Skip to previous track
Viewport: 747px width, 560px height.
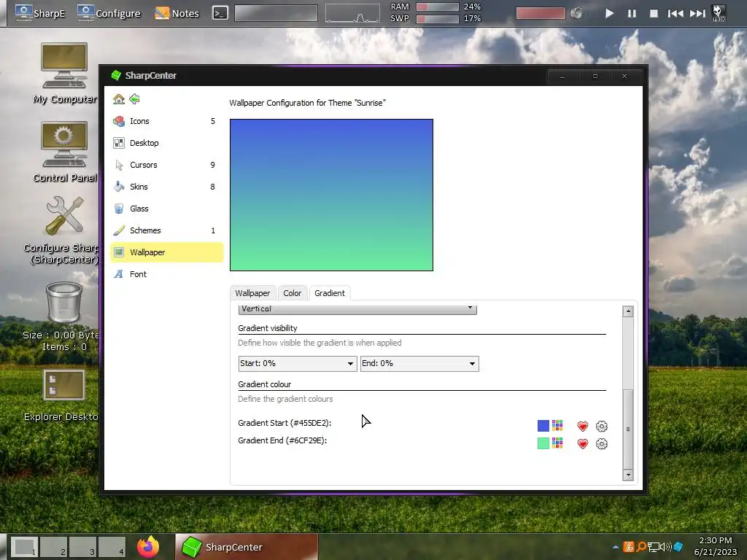[x=675, y=13]
